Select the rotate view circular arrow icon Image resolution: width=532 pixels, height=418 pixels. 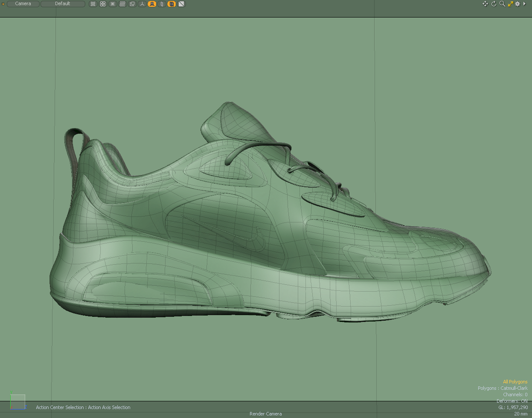[x=494, y=4]
